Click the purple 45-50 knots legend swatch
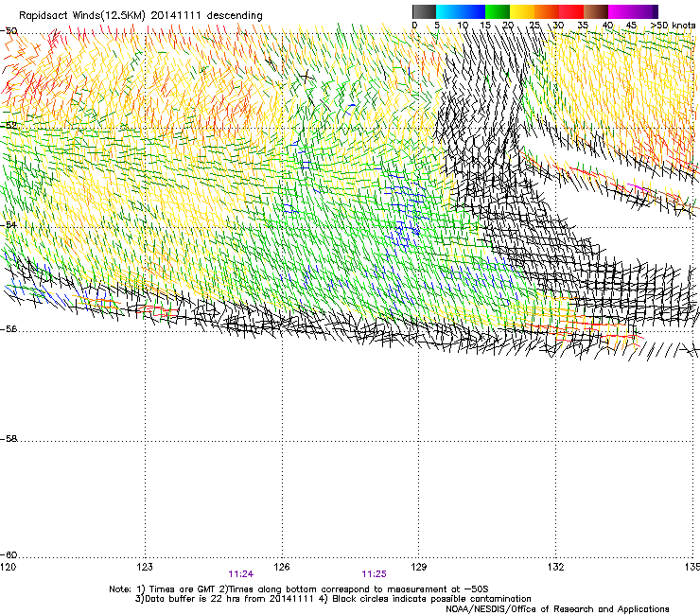Screen dimensions: 700x615 [x=645, y=11]
